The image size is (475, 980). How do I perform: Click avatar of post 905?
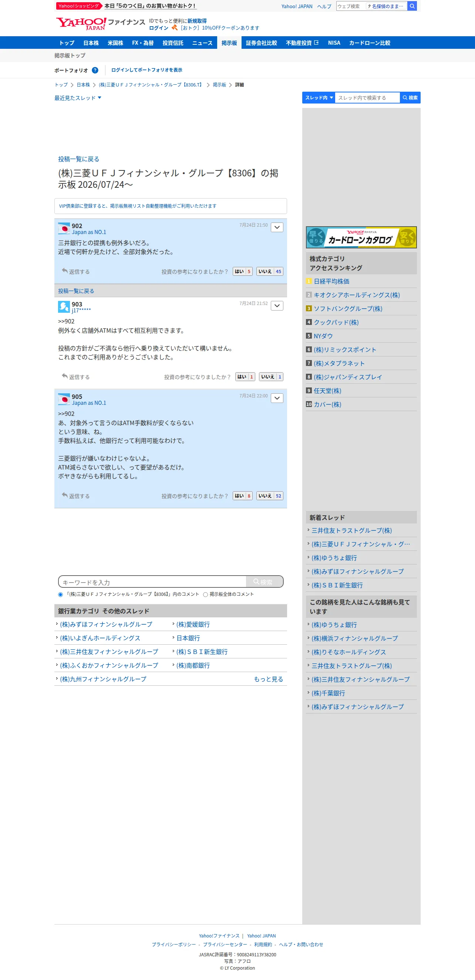[x=64, y=399]
